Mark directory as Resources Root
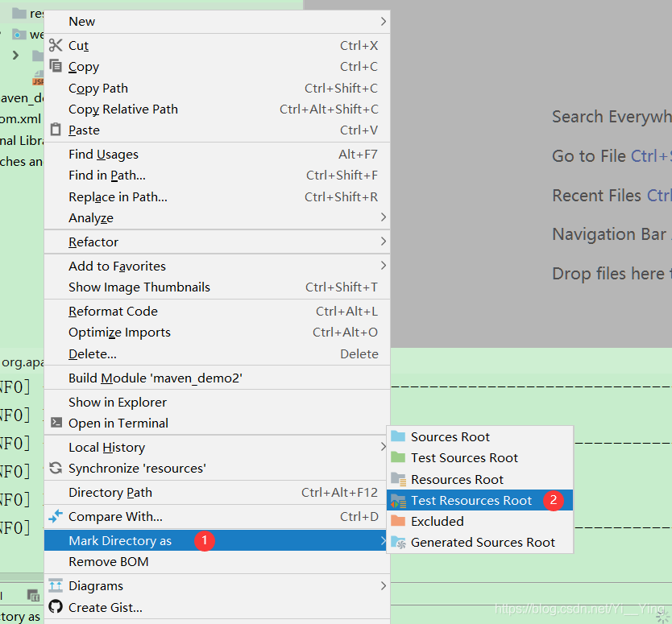 479,479
